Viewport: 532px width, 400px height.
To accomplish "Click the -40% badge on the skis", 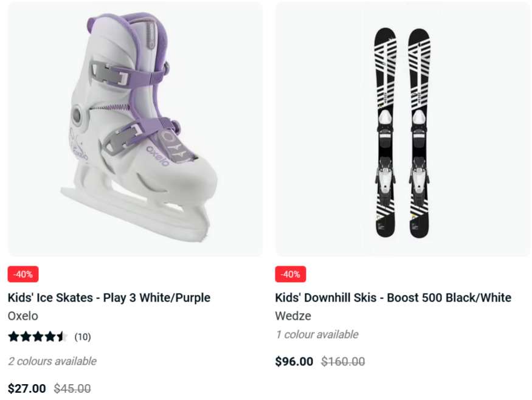I will [291, 274].
